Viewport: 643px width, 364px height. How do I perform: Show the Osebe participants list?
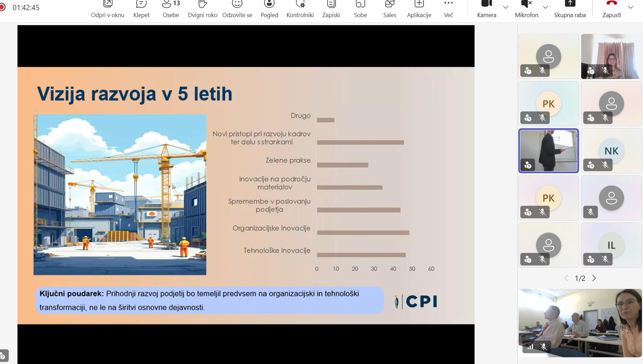click(x=171, y=9)
